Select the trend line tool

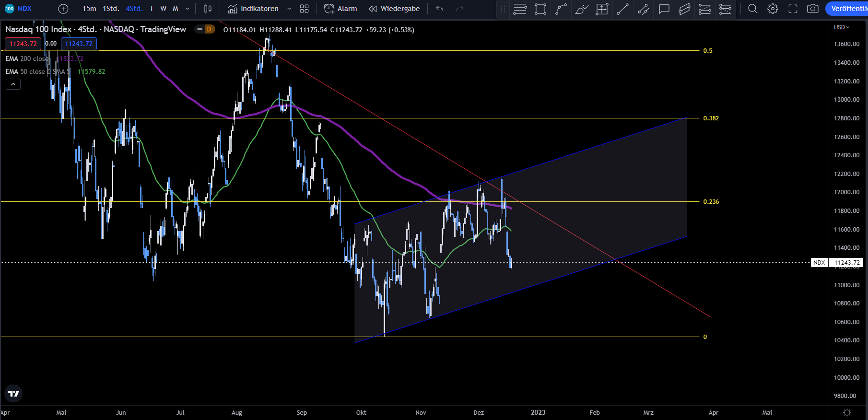tap(622, 9)
